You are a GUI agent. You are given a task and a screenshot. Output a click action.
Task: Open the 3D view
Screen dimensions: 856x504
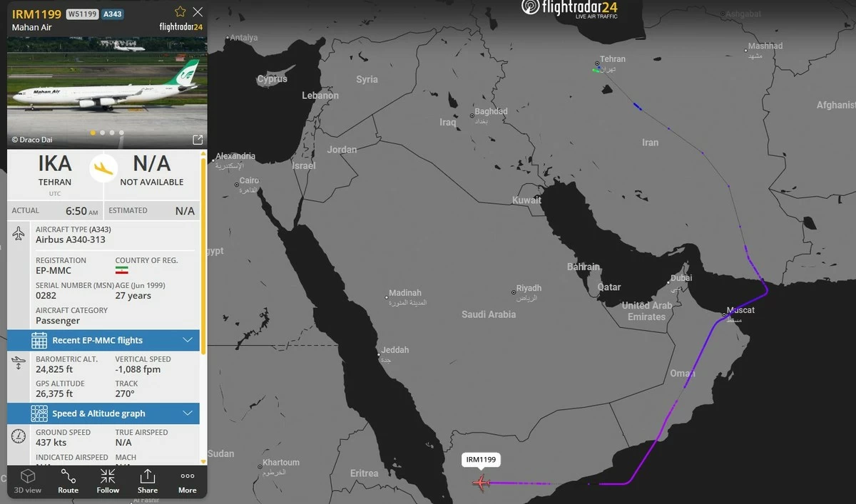tap(28, 481)
